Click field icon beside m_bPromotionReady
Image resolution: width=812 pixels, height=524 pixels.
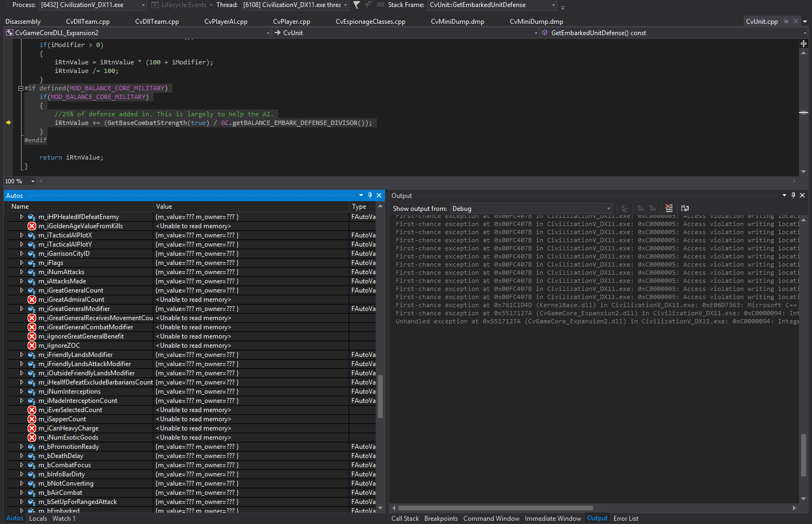32,447
